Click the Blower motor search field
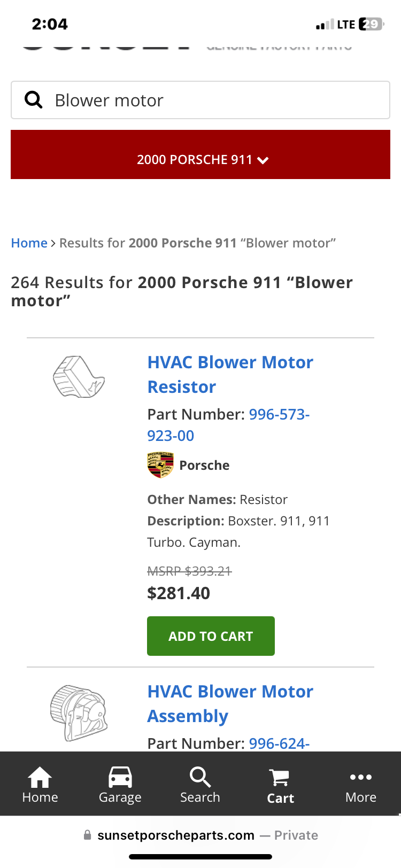Viewport: 401px width, 868px height. 200,100
